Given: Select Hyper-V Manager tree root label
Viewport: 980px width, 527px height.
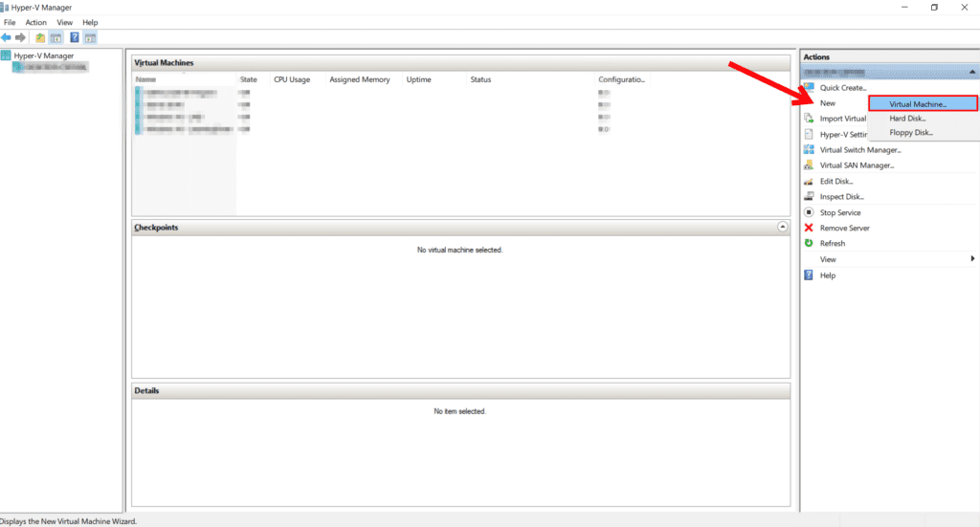Looking at the screenshot, I should (x=44, y=55).
